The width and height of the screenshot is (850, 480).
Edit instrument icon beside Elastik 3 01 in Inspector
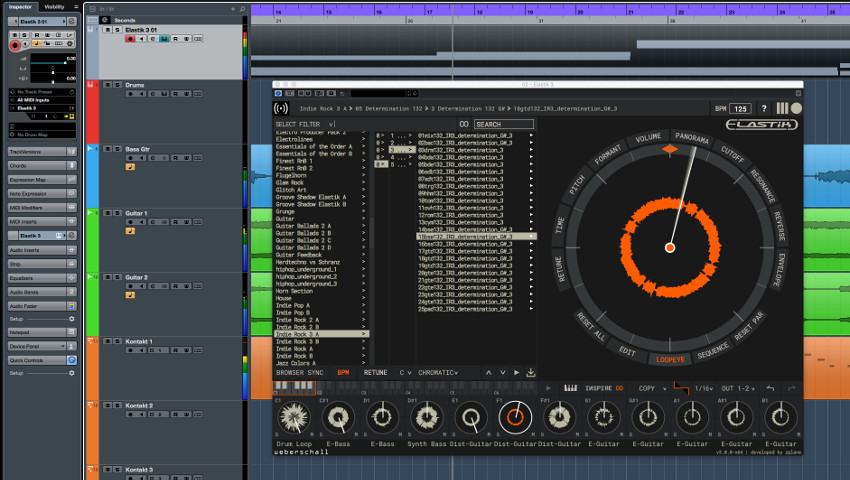click(x=72, y=21)
